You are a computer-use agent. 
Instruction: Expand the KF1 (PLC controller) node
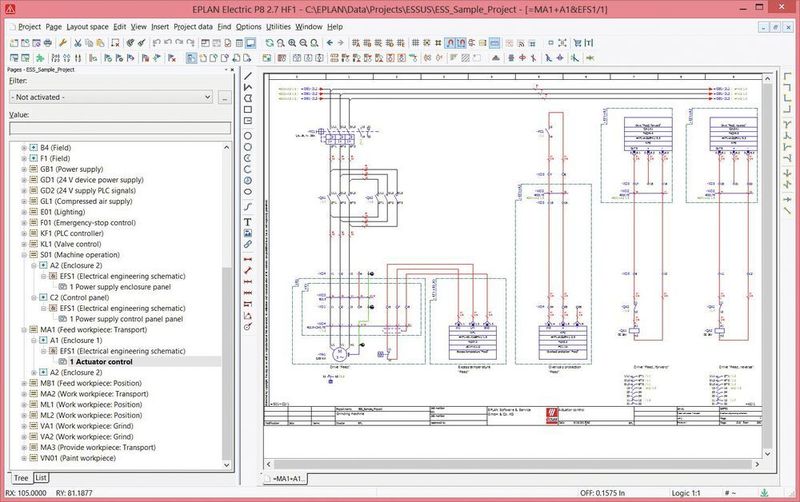(x=24, y=233)
